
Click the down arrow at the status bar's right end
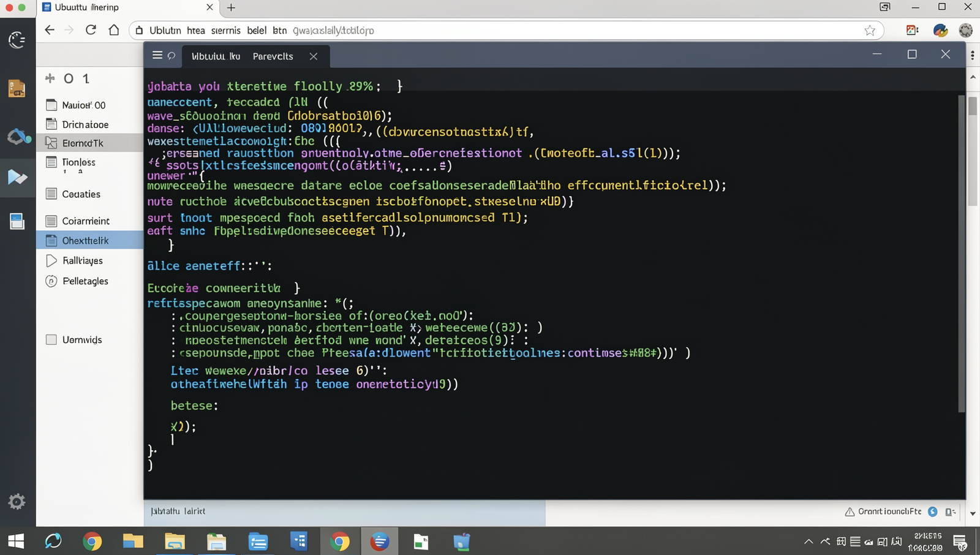click(973, 513)
